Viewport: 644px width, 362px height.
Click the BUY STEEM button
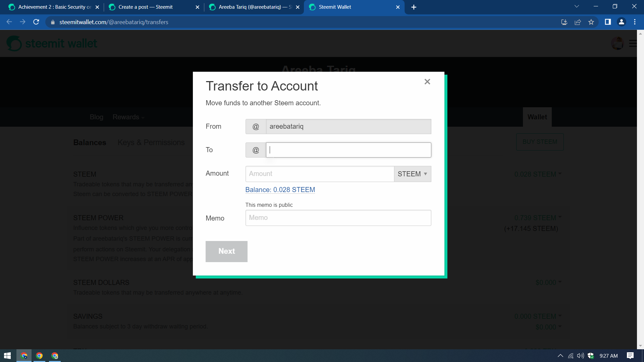point(540,142)
